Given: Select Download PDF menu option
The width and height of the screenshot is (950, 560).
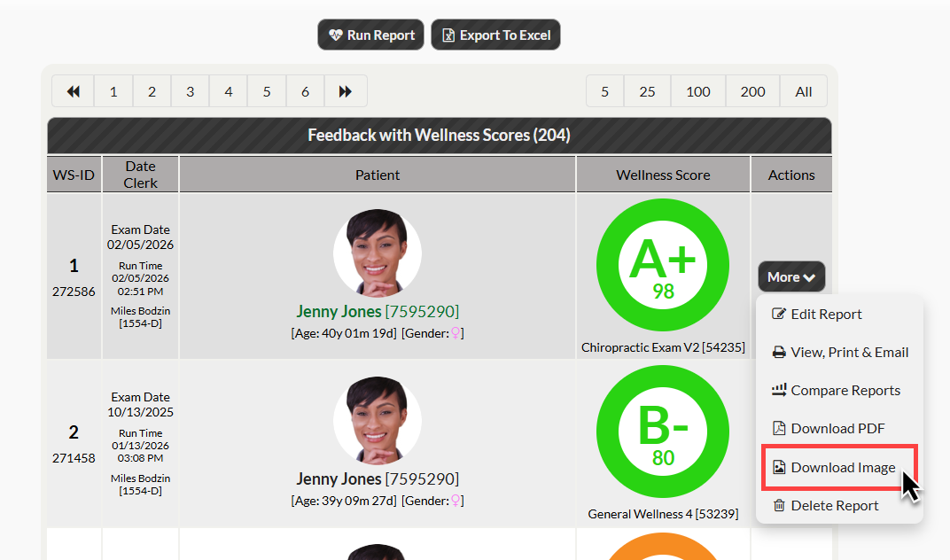Looking at the screenshot, I should (x=840, y=429).
